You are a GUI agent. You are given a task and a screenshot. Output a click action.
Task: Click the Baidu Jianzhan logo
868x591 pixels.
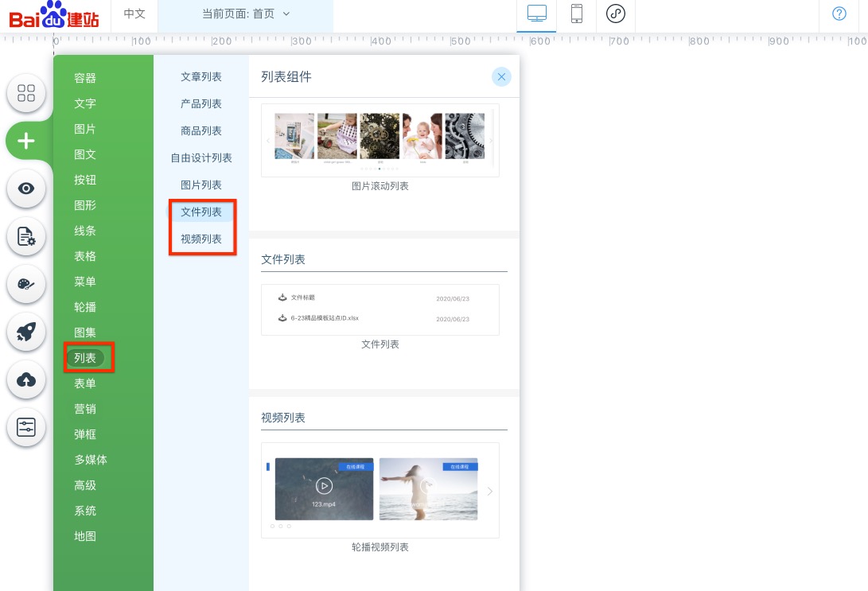(x=53, y=15)
